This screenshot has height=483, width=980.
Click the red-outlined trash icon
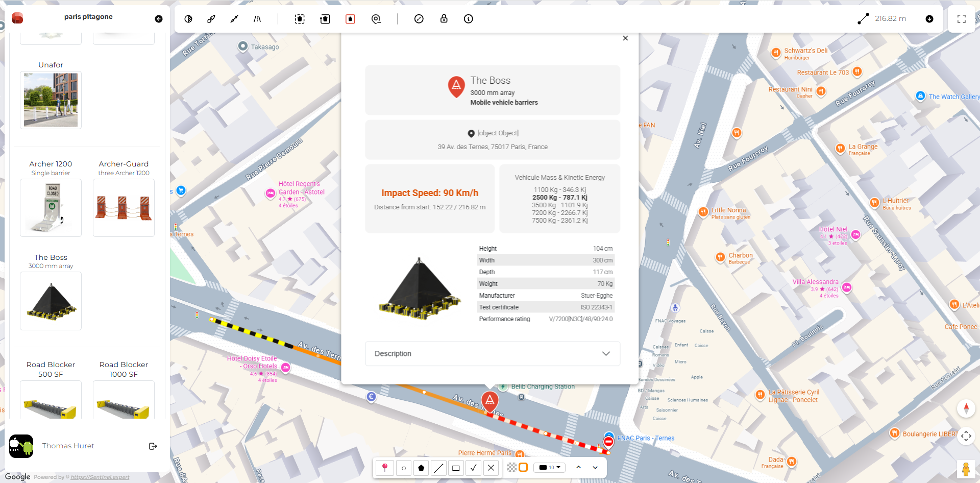(x=350, y=19)
